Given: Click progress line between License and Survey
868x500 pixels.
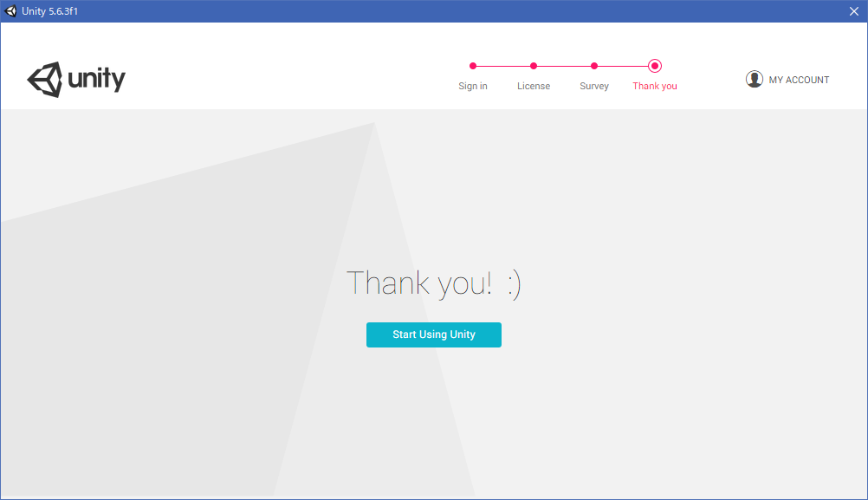Looking at the screenshot, I should [x=564, y=66].
